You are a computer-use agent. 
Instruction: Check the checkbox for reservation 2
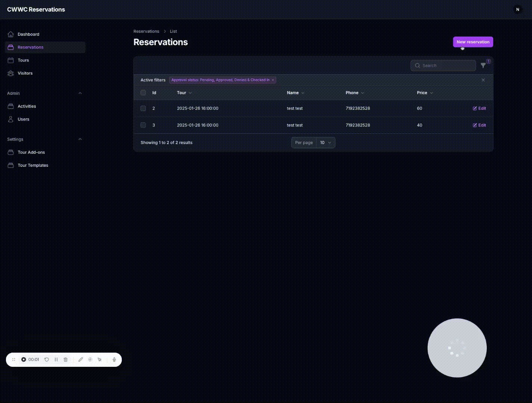143,108
